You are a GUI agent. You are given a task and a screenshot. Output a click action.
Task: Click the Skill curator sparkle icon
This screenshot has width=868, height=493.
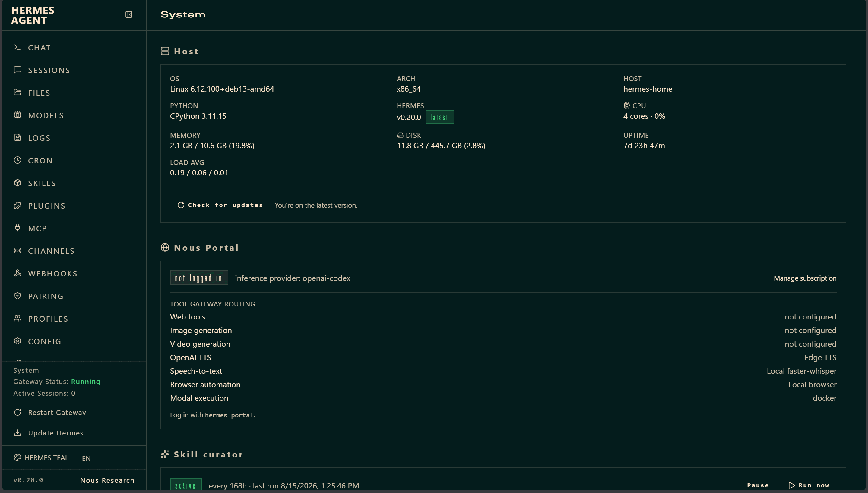pos(165,454)
